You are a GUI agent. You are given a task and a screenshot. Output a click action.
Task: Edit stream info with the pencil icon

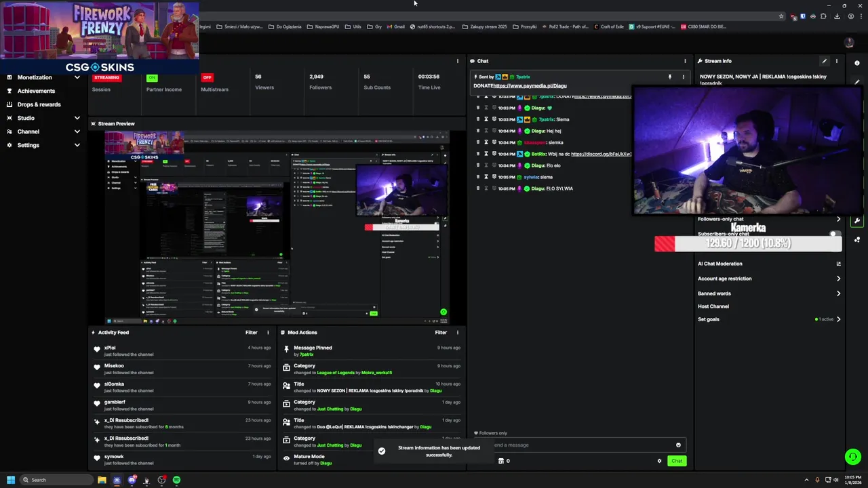click(825, 61)
